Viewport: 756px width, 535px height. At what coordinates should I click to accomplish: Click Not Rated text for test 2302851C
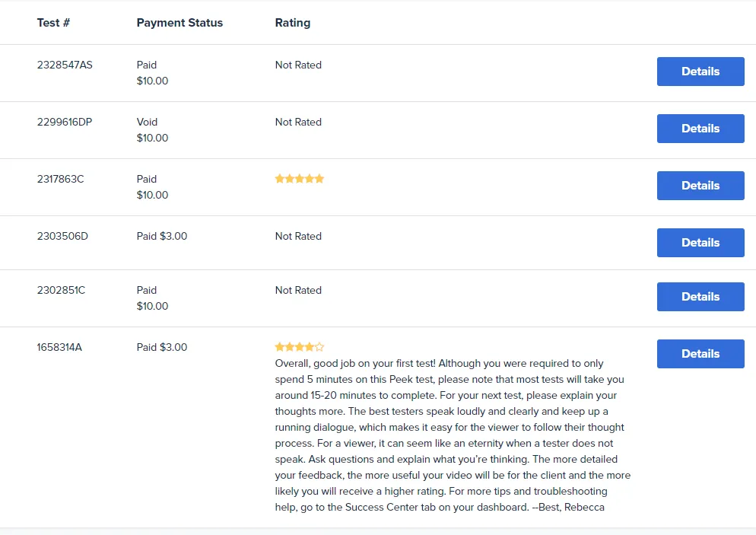[x=298, y=290]
